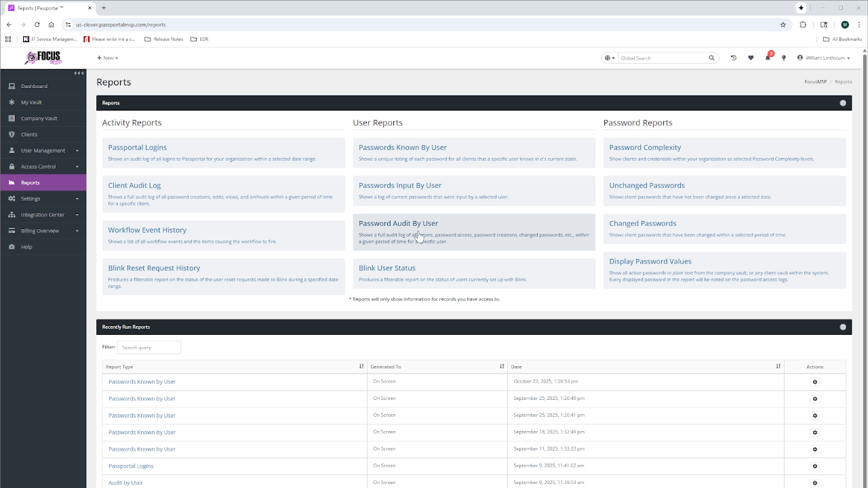Open notifications bell icon

click(768, 58)
